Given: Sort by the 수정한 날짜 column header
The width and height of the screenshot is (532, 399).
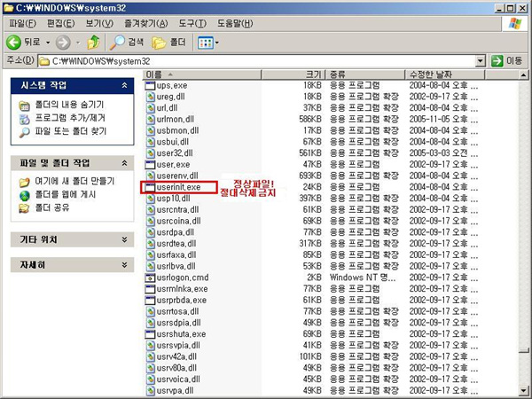Looking at the screenshot, I should pyautogui.click(x=445, y=74).
